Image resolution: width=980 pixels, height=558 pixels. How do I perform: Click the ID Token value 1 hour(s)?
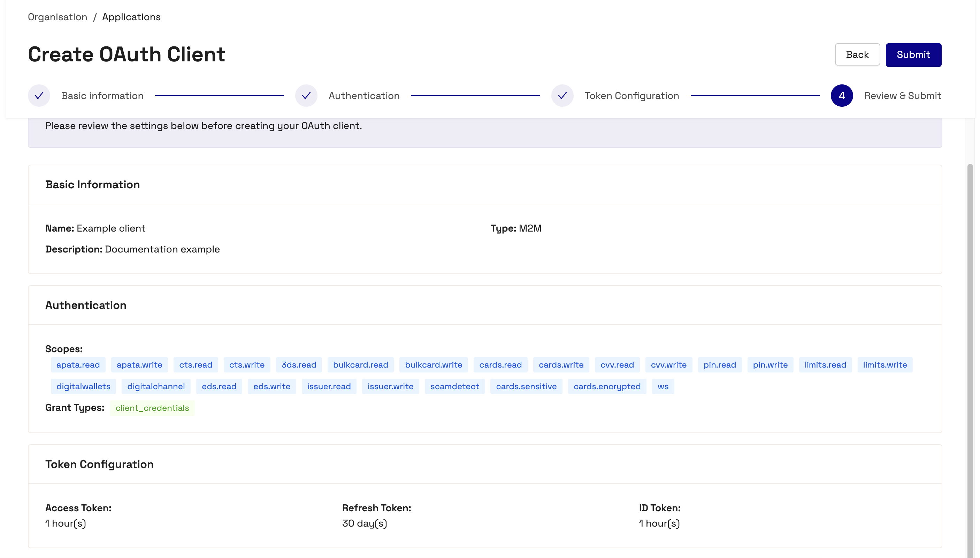[x=659, y=523]
